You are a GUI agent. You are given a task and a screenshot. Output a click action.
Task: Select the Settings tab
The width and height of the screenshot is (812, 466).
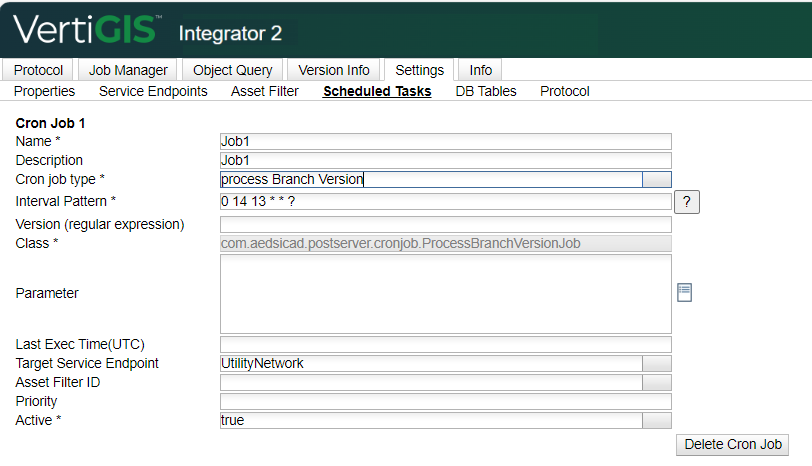pyautogui.click(x=419, y=70)
